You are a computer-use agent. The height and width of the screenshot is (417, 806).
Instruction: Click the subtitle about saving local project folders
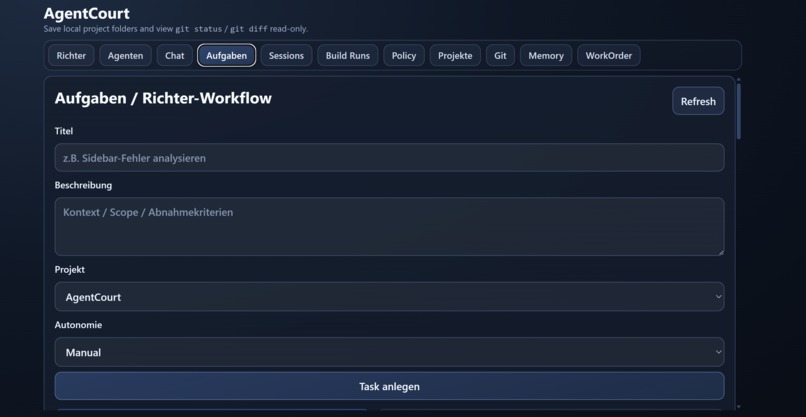[176, 29]
